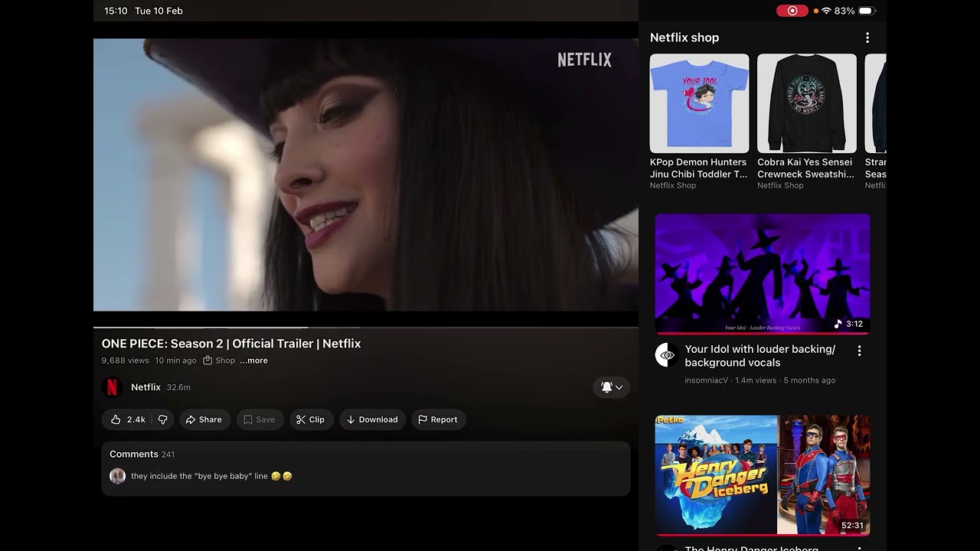Open options for Henry Danger Iceberg video
This screenshot has height=551, width=980.
859,549
